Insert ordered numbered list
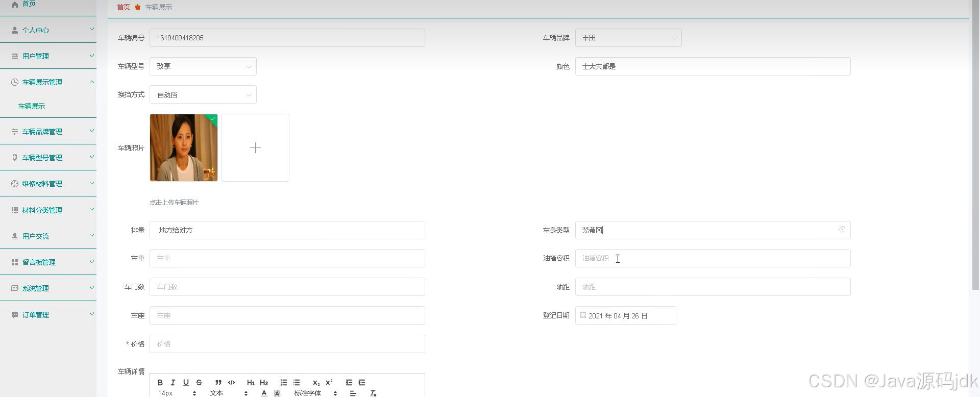Viewport: 980px width, 397px height. [284, 382]
